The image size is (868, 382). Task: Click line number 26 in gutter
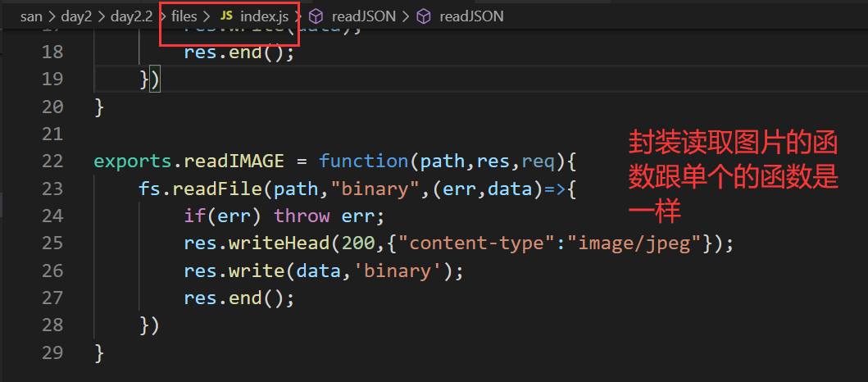[x=52, y=271]
